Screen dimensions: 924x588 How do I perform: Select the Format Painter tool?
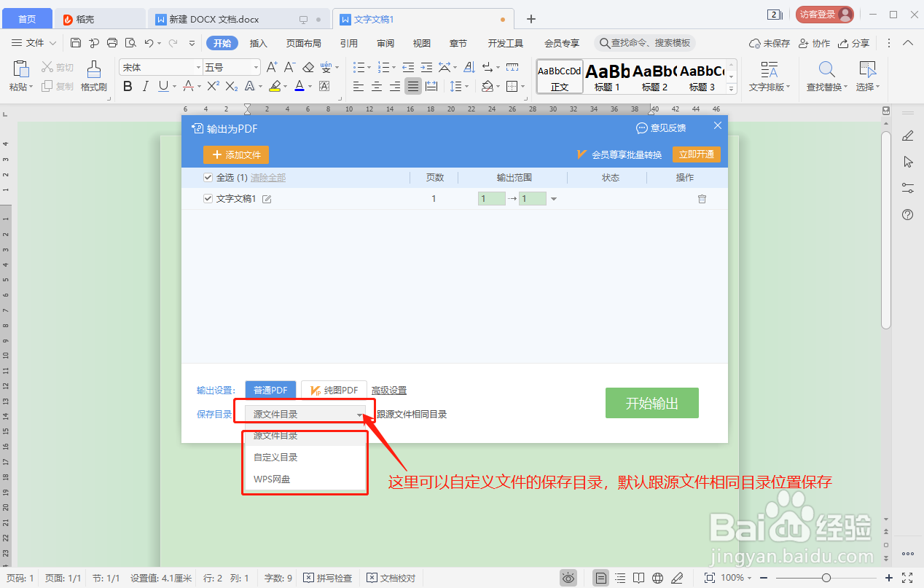coord(93,77)
